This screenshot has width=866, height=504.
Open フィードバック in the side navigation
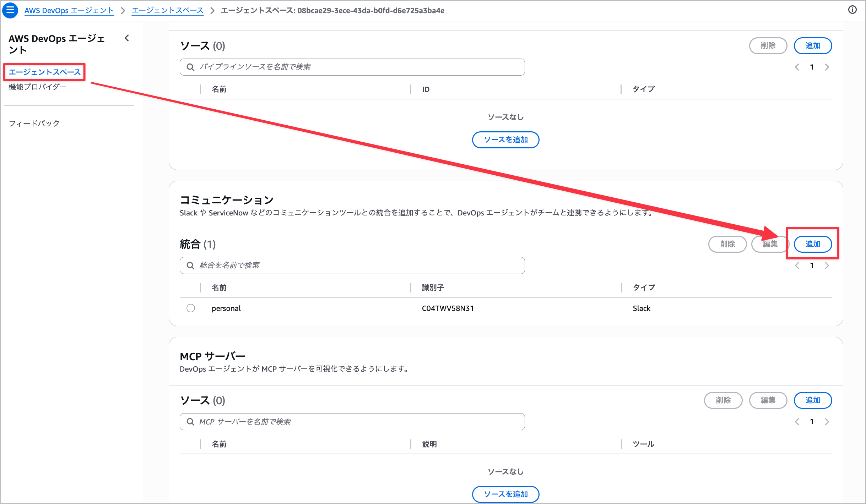click(34, 124)
